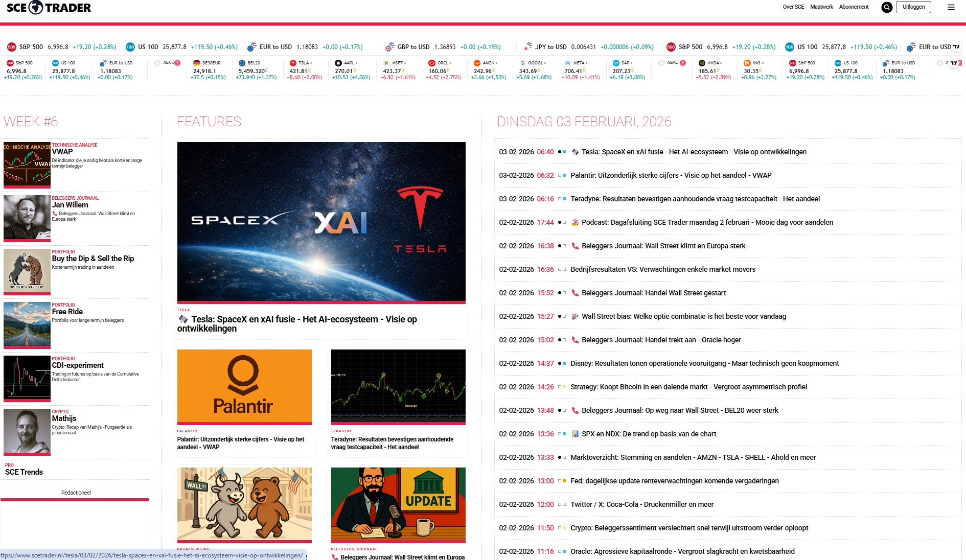This screenshot has width=966, height=560.
Task: Open the SCE Trends link
Action: coord(24,472)
